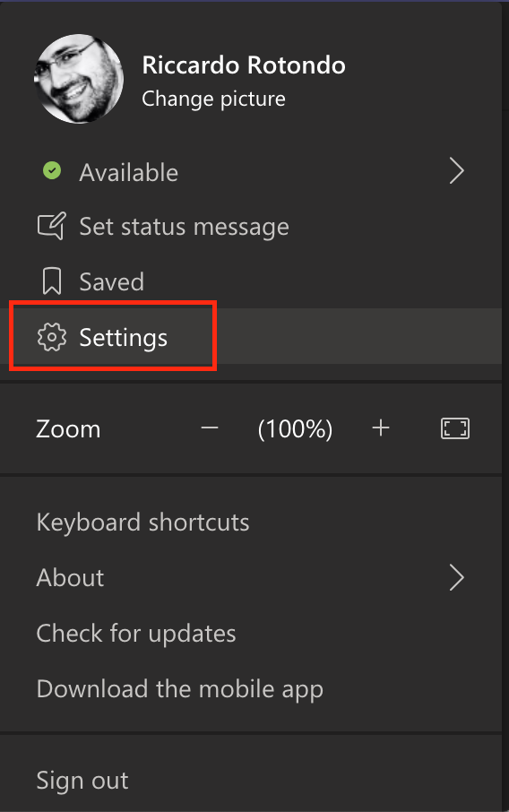The width and height of the screenshot is (509, 812).
Task: Click Sign out
Action: tap(82, 781)
